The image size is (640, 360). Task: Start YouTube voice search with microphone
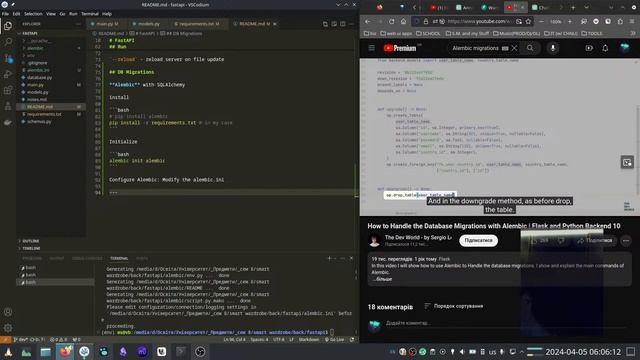pyautogui.click(x=553, y=48)
